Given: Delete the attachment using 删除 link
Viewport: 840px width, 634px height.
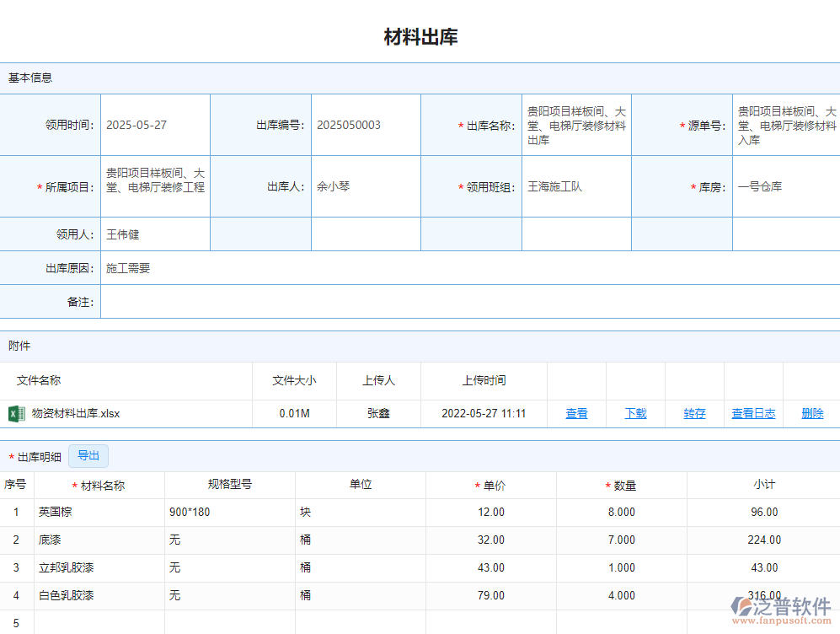Looking at the screenshot, I should pyautogui.click(x=812, y=413).
